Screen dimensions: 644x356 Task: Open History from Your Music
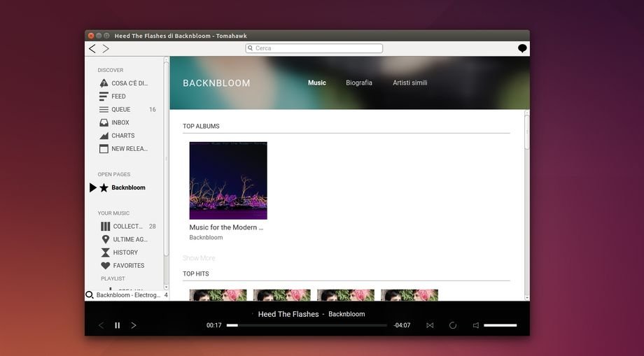click(x=125, y=252)
